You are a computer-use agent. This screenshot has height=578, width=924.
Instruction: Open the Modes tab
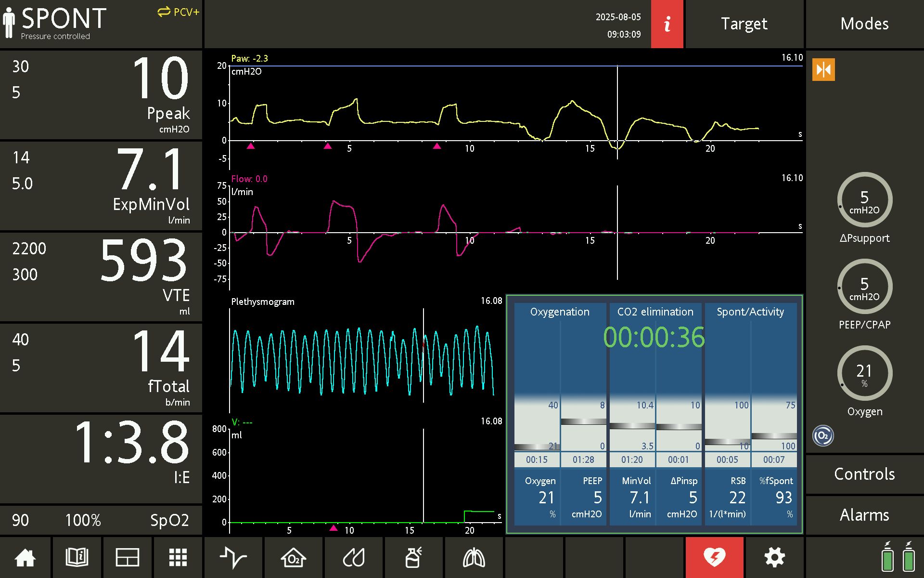click(x=864, y=24)
